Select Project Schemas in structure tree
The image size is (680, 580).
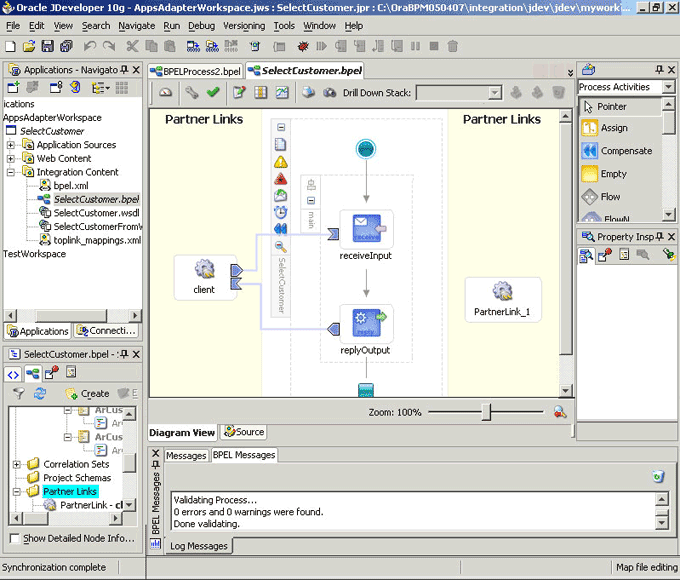77,478
